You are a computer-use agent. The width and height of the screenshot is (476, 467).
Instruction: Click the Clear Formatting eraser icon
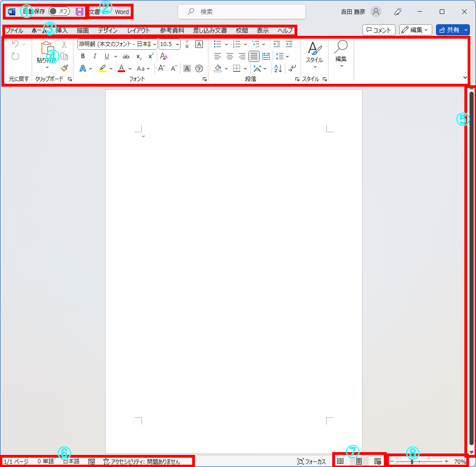pyautogui.click(x=163, y=56)
